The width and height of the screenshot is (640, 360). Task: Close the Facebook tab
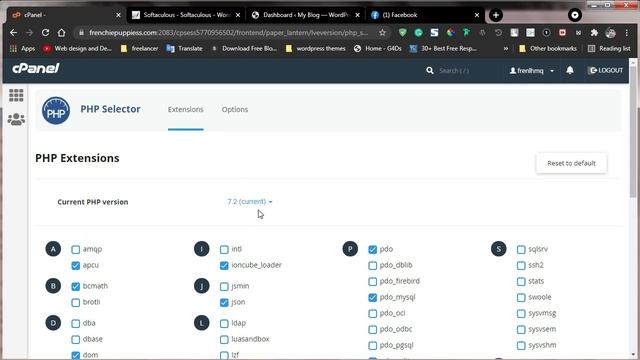coord(477,15)
